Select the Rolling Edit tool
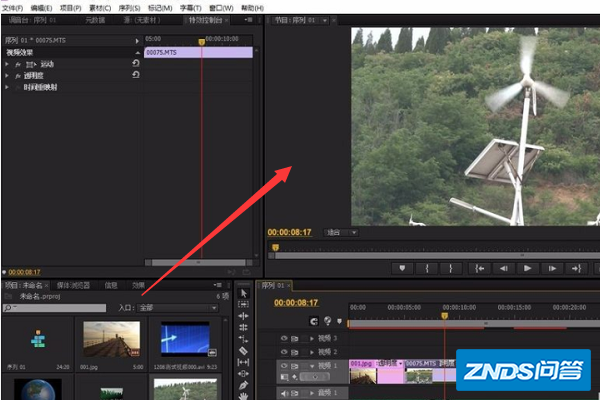The height and width of the screenshot is (400, 600). pyautogui.click(x=243, y=327)
